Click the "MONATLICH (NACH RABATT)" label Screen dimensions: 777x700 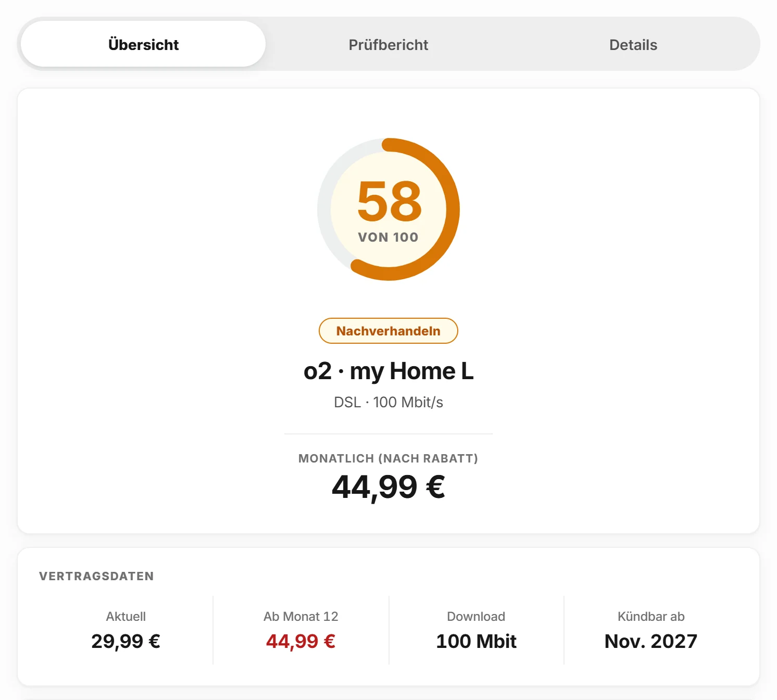tap(388, 458)
